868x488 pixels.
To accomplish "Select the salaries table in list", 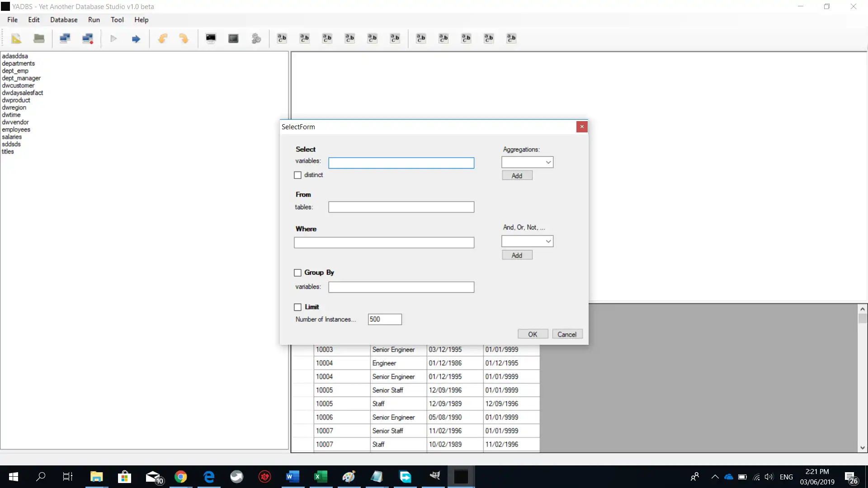I will click(12, 137).
